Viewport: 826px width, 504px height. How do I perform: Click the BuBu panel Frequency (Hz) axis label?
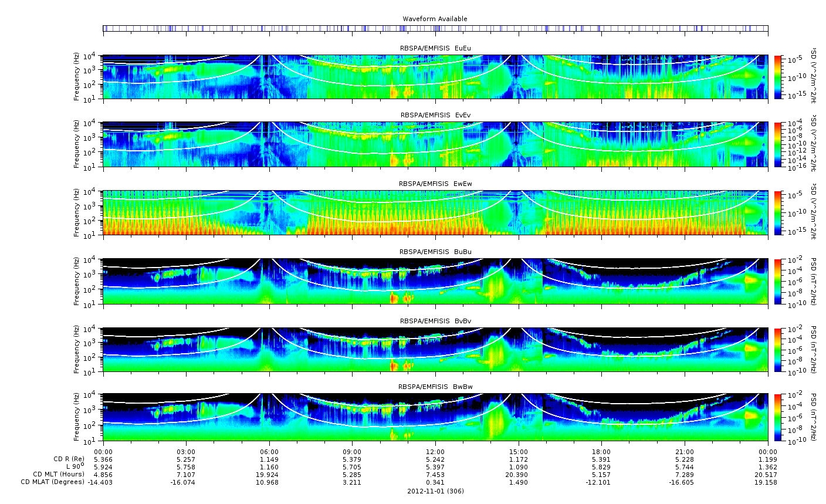[77, 281]
